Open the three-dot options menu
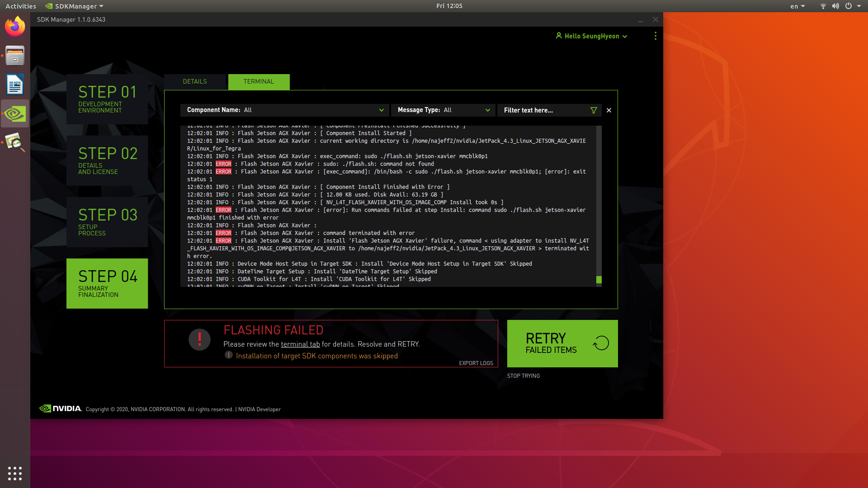The image size is (868, 488). (x=656, y=36)
